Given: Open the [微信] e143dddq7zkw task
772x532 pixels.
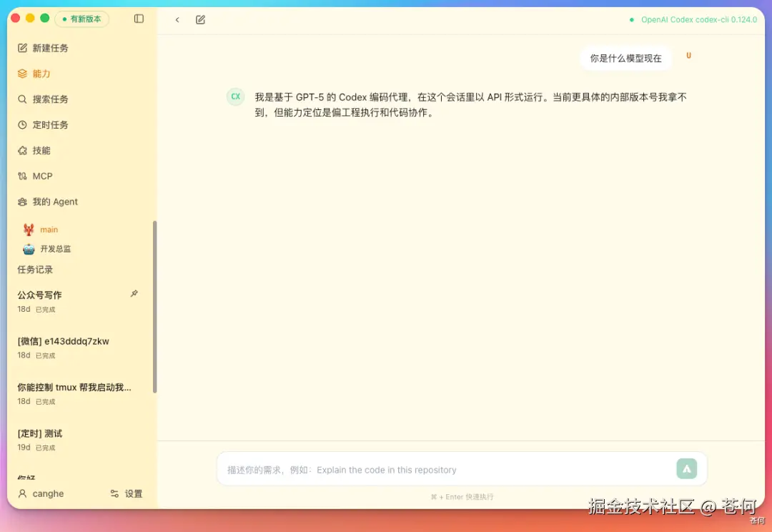Looking at the screenshot, I should coord(79,348).
